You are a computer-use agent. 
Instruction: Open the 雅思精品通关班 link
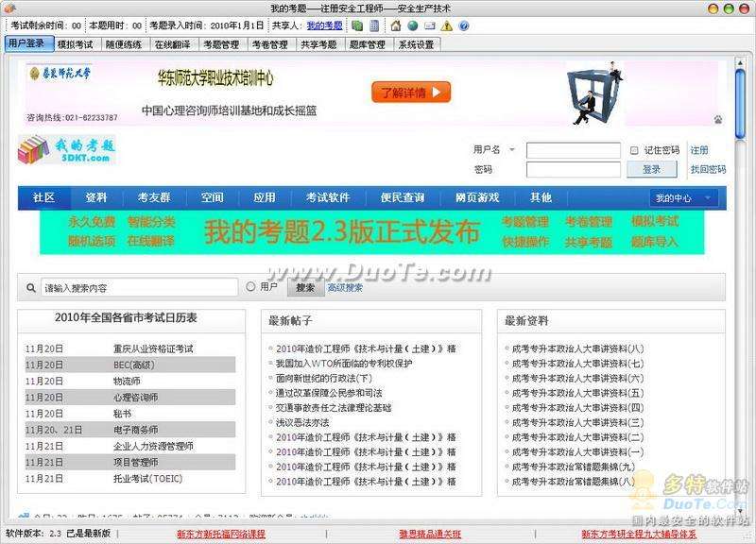(x=430, y=534)
